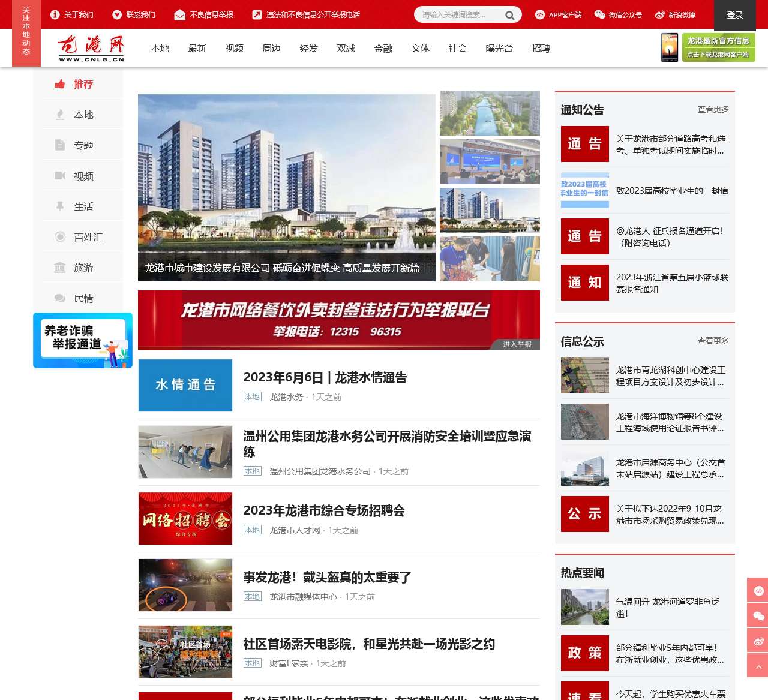This screenshot has height=700, width=768.
Task: Click the phone icon beside 龙港最新官方信息
Action: coord(669,47)
